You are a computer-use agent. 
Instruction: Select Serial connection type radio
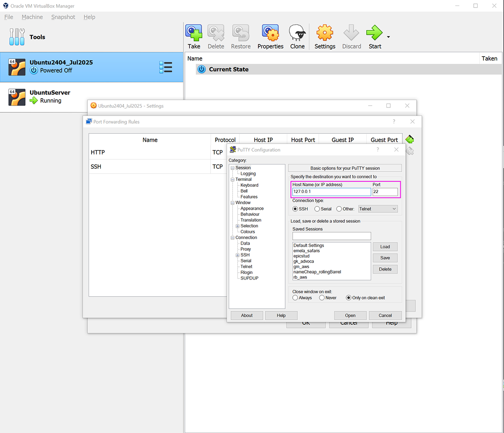point(317,209)
